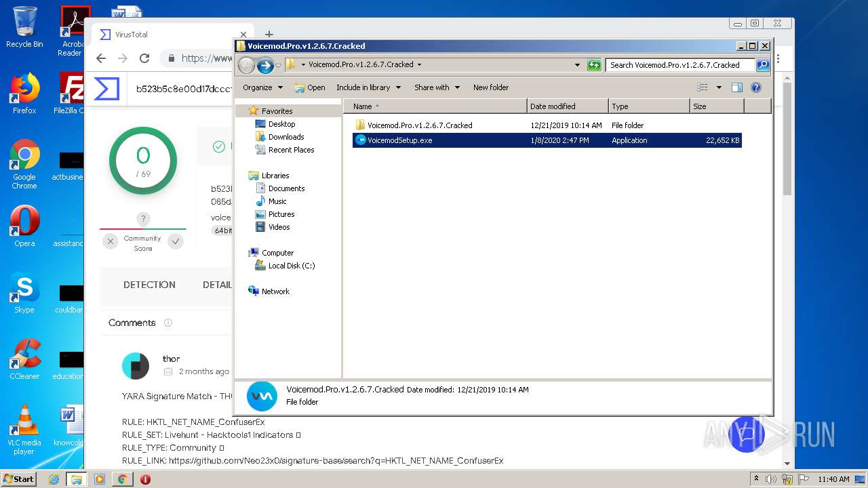The width and height of the screenshot is (868, 488).
Task: Click the New folder button
Action: (x=491, y=87)
